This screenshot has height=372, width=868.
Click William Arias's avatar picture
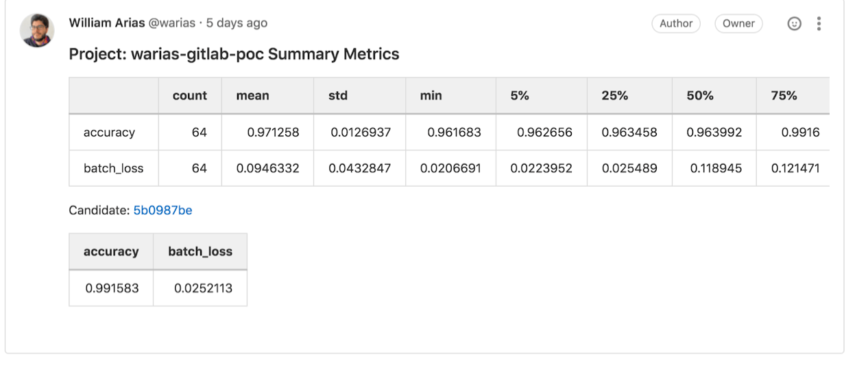(37, 30)
